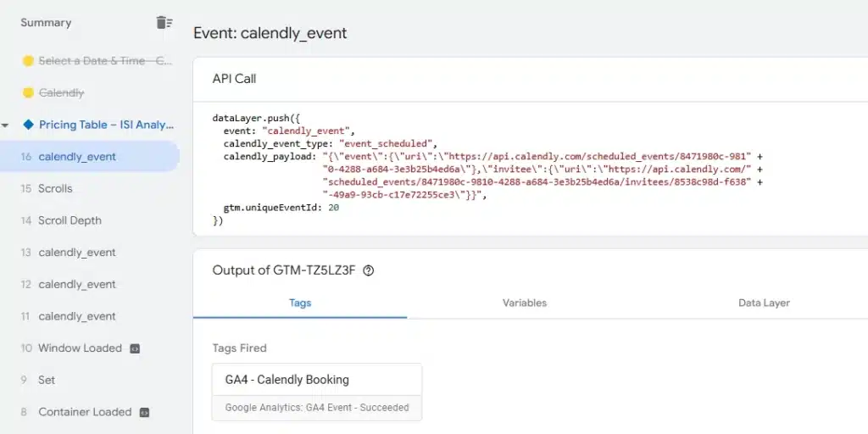
Task: Collapse the Pricing Table page group arrow
Action: pyautogui.click(x=5, y=125)
